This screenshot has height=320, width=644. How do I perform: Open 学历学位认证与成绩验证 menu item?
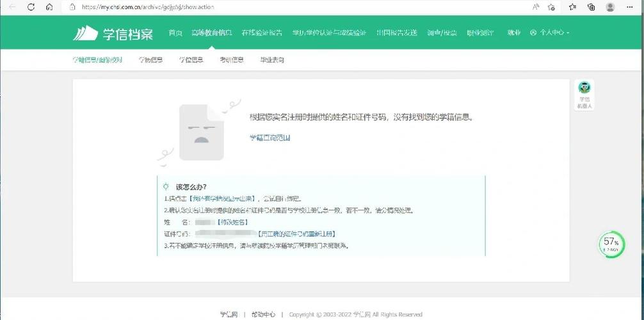(x=329, y=33)
